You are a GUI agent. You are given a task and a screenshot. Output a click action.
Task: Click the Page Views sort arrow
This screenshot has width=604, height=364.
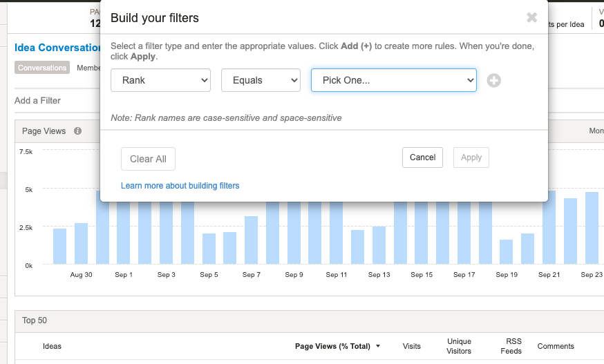tap(379, 346)
